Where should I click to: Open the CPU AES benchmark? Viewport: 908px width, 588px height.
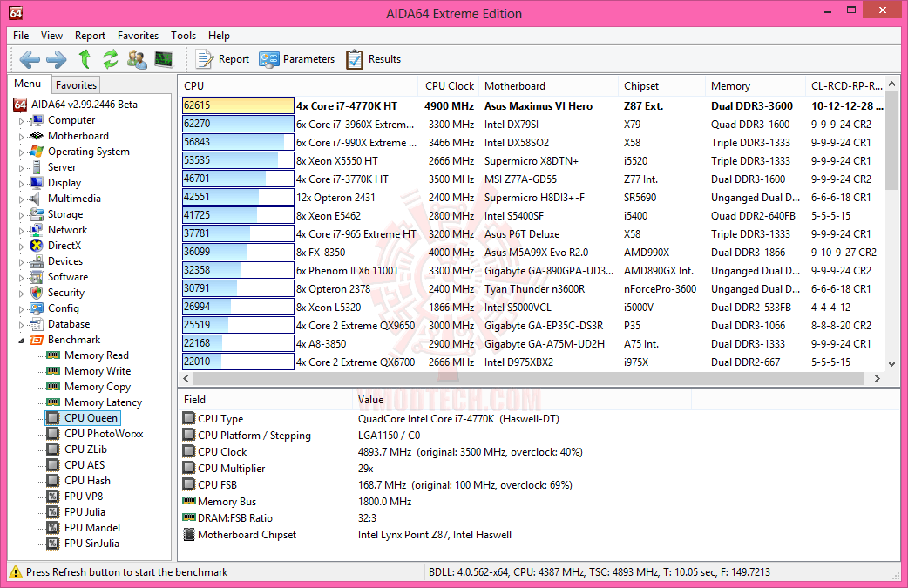[x=85, y=464]
